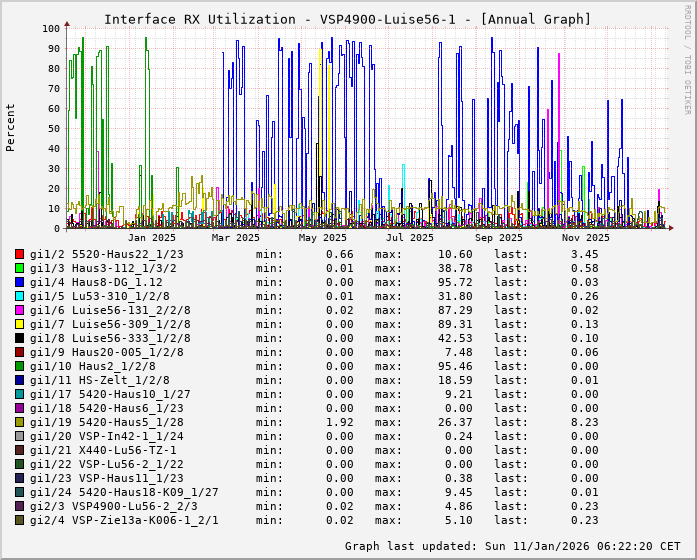
Task: Select the gi1/11 HS-Zelt_1/2/8 legend label
Action: click(x=99, y=380)
